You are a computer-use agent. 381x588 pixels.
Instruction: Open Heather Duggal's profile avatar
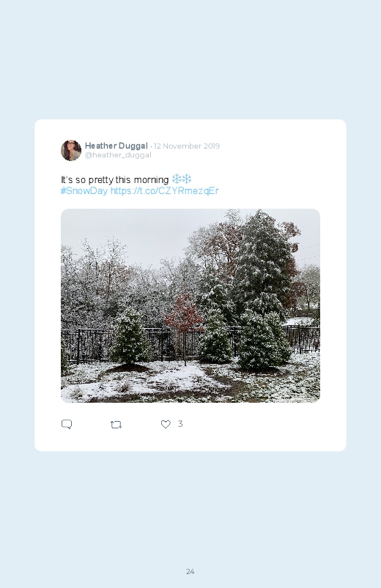pyautogui.click(x=71, y=150)
